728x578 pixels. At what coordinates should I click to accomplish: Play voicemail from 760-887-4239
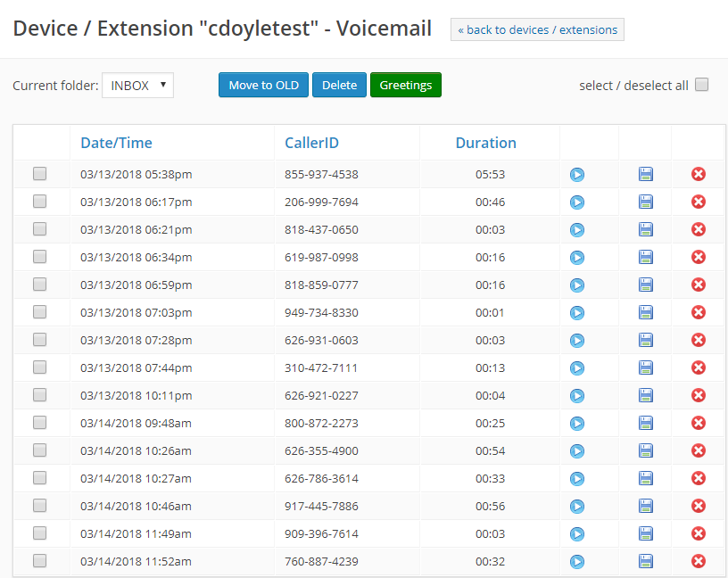[576, 562]
